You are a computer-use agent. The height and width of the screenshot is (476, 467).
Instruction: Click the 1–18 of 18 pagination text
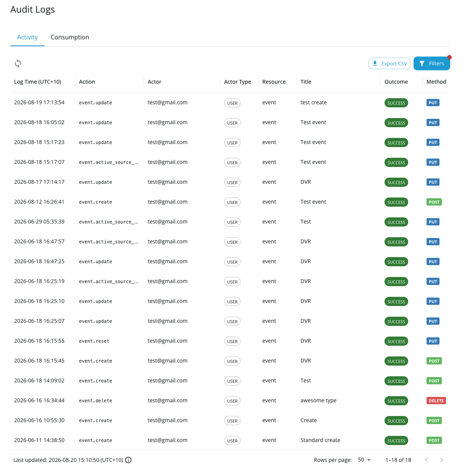(398, 460)
